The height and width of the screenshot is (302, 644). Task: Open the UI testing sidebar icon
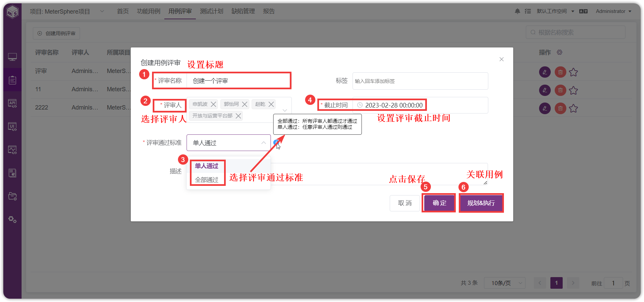click(x=13, y=126)
